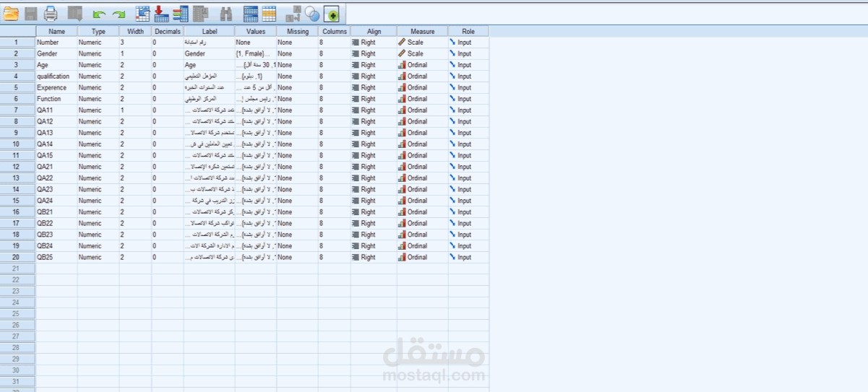Click the Scale ruler icon for Gender
Screen dimensions: 868x392
click(403, 53)
